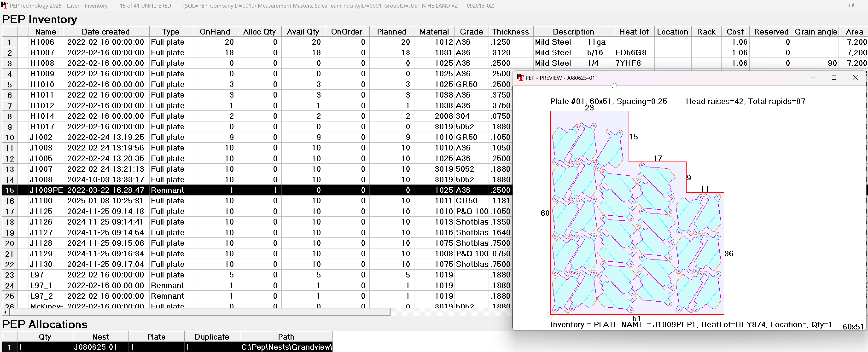Image resolution: width=868 pixels, height=352 pixels.
Task: Select the J1100 plate name cell
Action: (x=46, y=201)
